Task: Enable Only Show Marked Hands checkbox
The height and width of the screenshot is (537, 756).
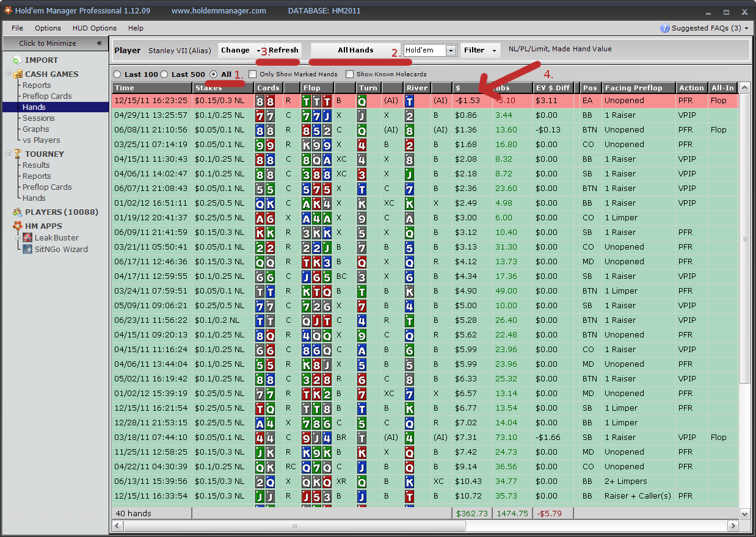Action: click(x=252, y=74)
